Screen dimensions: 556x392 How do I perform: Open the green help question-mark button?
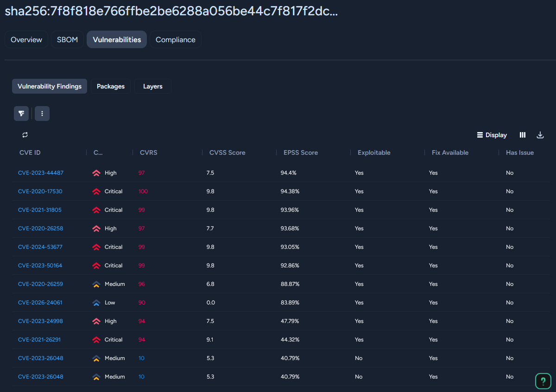pos(543,381)
